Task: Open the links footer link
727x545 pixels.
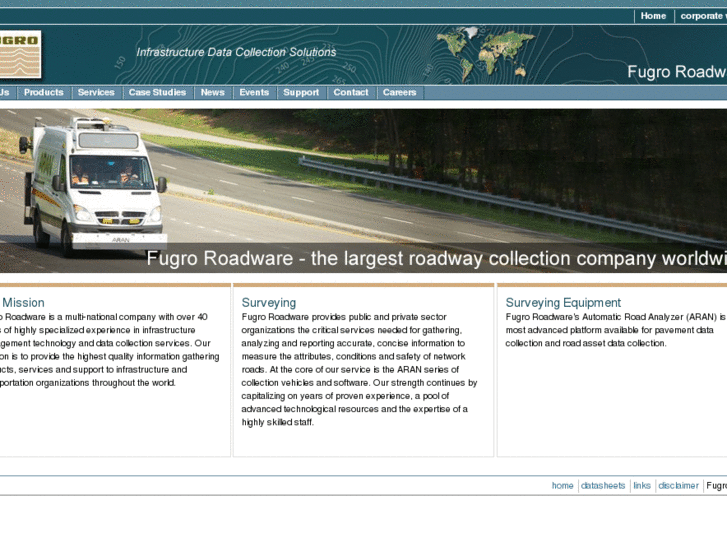Action: (x=642, y=486)
